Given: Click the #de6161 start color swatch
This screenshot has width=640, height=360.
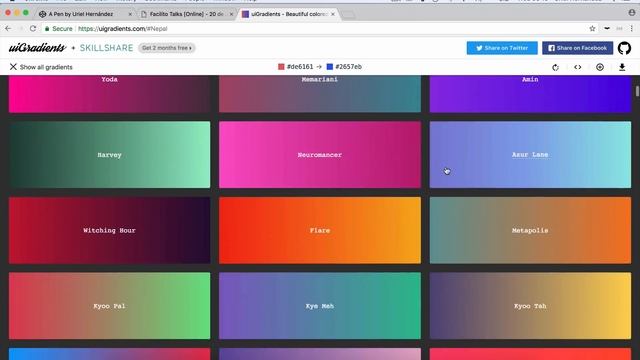Looking at the screenshot, I should [x=281, y=67].
